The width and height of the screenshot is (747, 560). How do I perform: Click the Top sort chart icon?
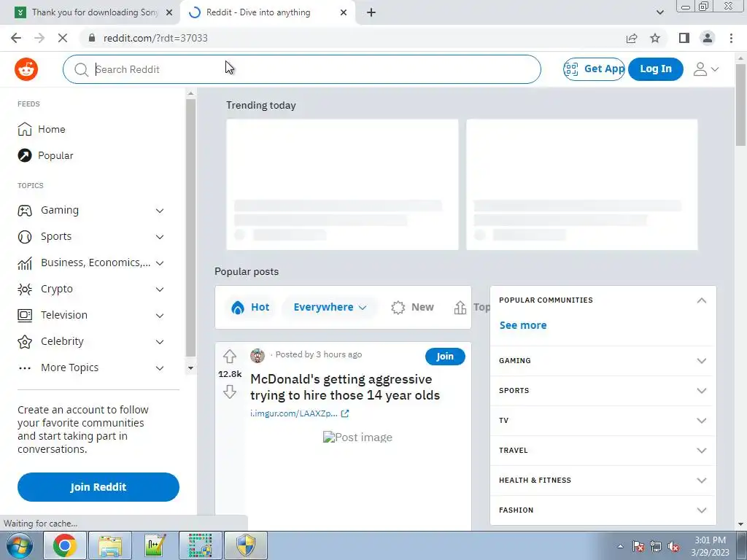point(460,308)
